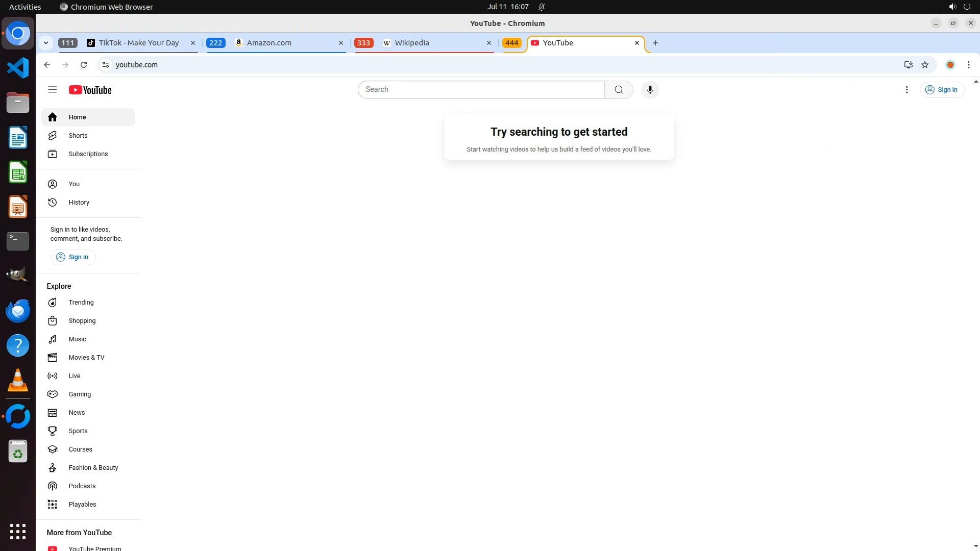Open the Chromium three-dot browser menu

click(968, 65)
